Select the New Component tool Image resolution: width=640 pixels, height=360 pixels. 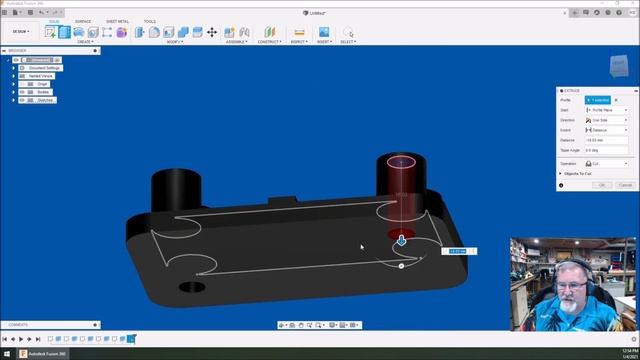[229, 32]
